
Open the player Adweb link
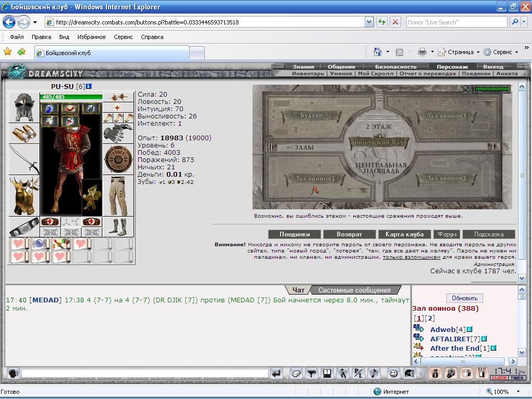443,329
